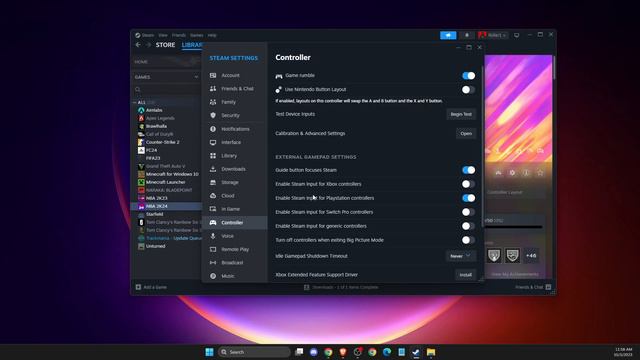Screen dimensions: 640x360
Task: Open the Brave browser from taskbar
Action: pos(343,352)
